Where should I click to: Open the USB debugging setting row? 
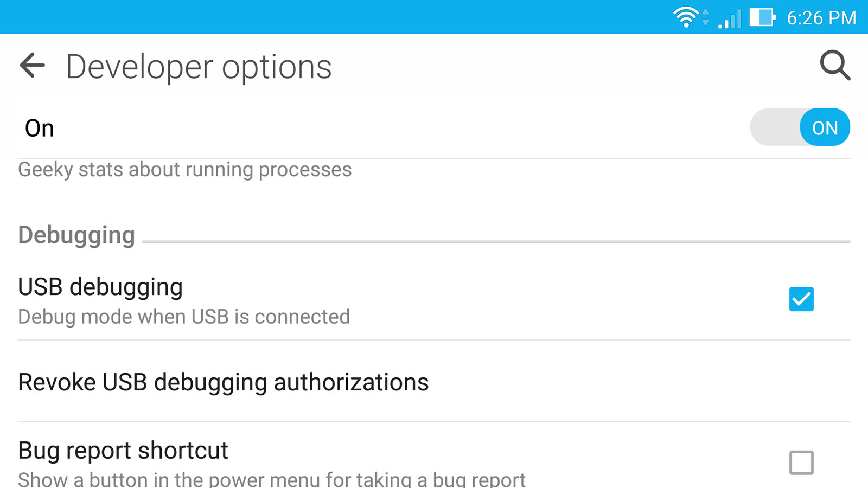point(434,300)
